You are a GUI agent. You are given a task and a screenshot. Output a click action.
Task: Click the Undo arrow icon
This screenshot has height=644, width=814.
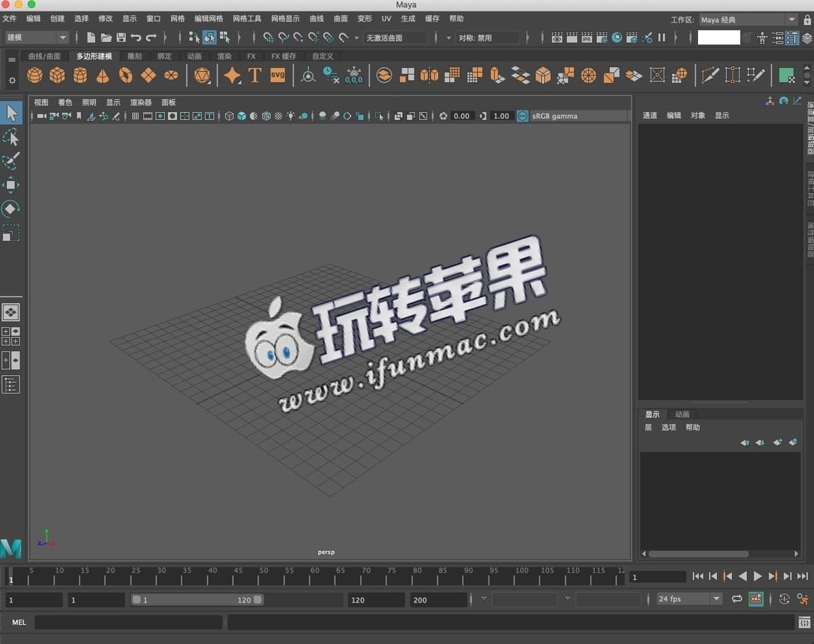[x=136, y=38]
